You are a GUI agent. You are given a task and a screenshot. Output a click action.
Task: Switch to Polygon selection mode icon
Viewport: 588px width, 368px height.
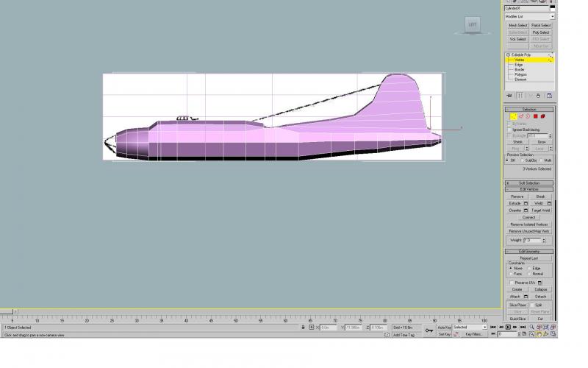click(536, 116)
